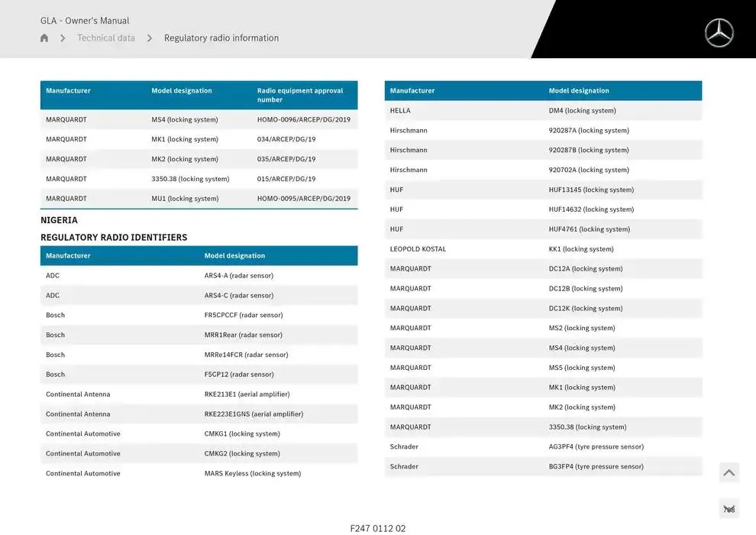Open the Technical data breadcrumb link
The height and width of the screenshot is (535, 756).
click(x=106, y=38)
